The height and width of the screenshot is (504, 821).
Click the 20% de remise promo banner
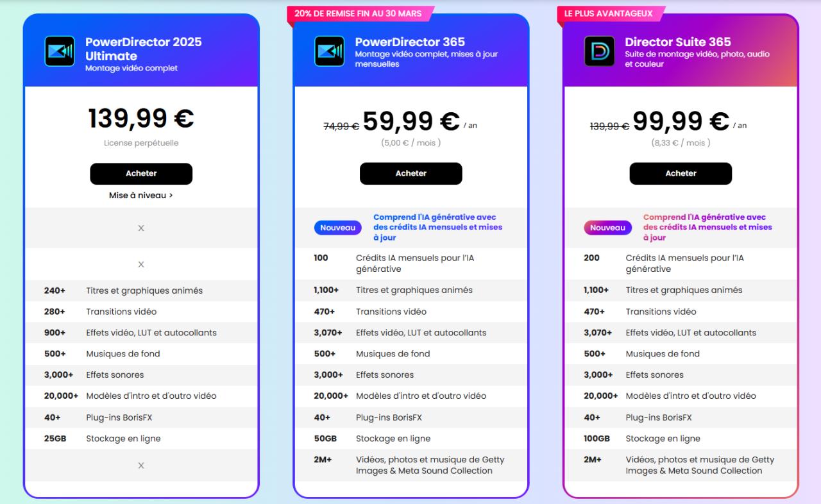[x=359, y=13]
